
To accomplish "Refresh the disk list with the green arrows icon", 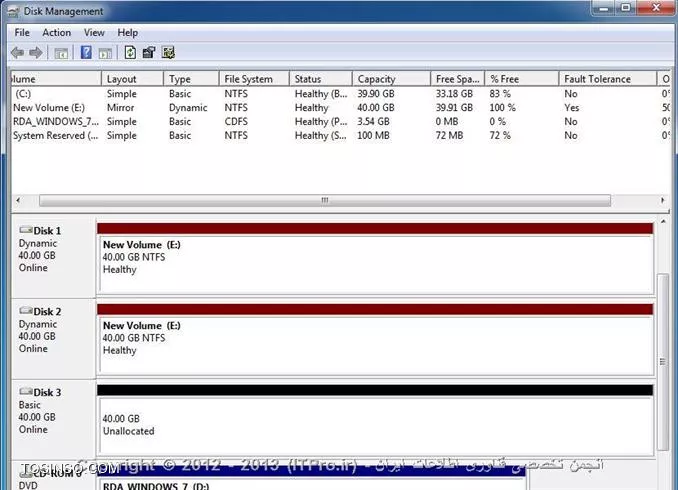I will (130, 53).
